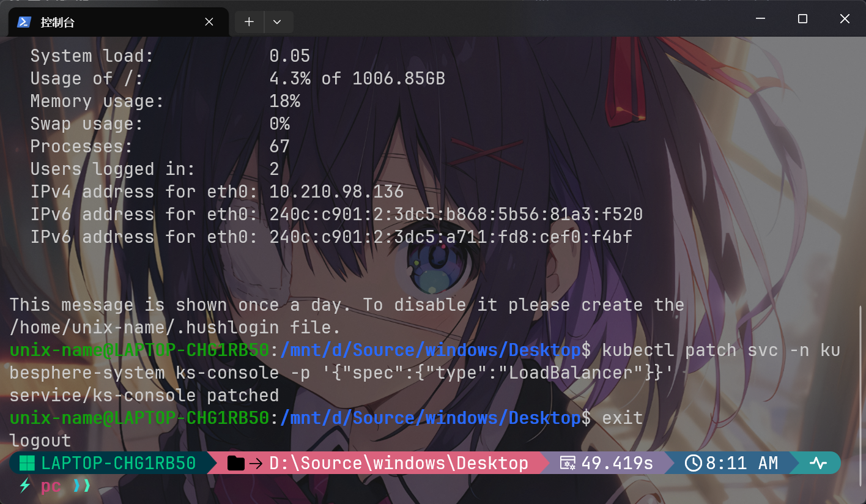Close the terminal window

click(845, 19)
